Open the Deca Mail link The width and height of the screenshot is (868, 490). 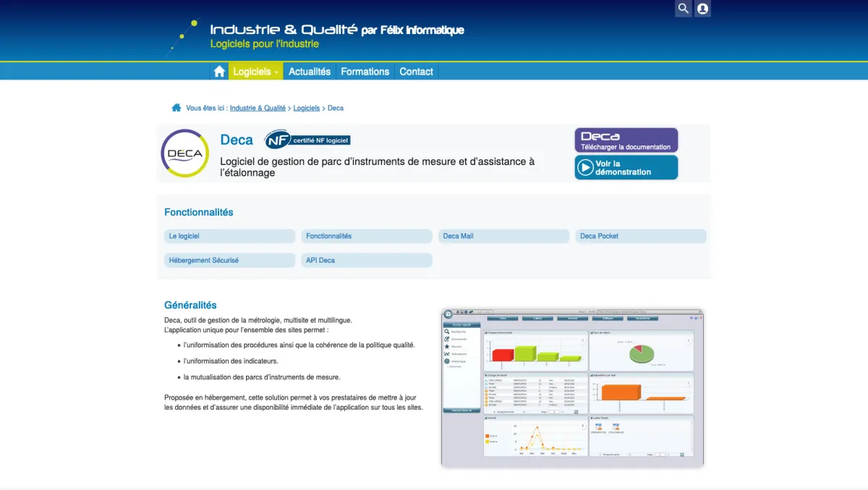pos(503,236)
